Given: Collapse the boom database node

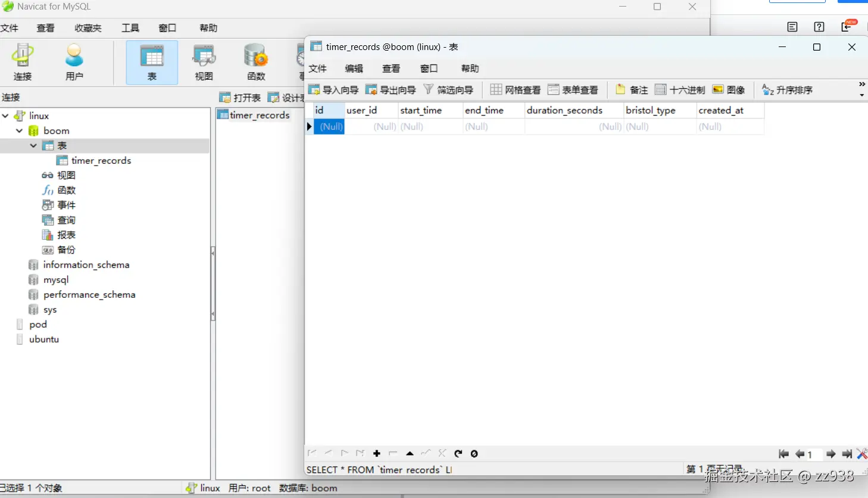Looking at the screenshot, I should pyautogui.click(x=20, y=130).
